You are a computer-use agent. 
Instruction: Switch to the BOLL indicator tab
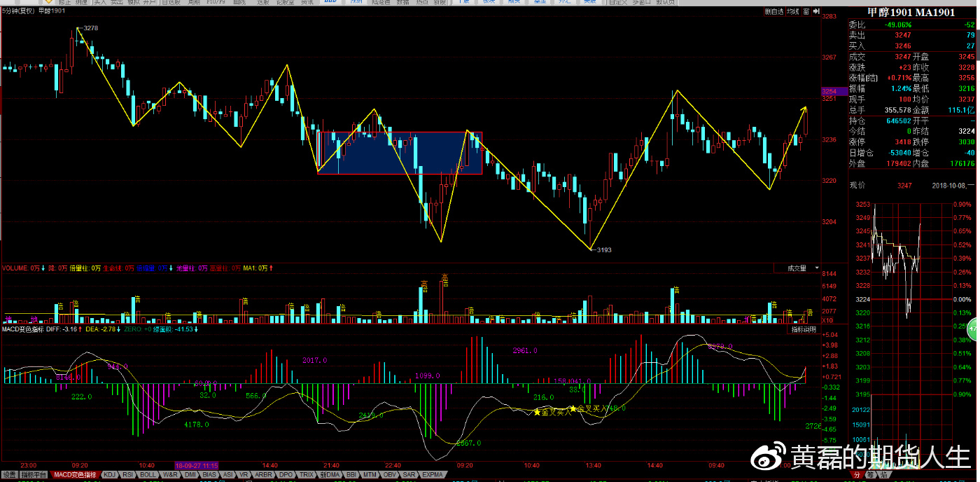pos(148,475)
